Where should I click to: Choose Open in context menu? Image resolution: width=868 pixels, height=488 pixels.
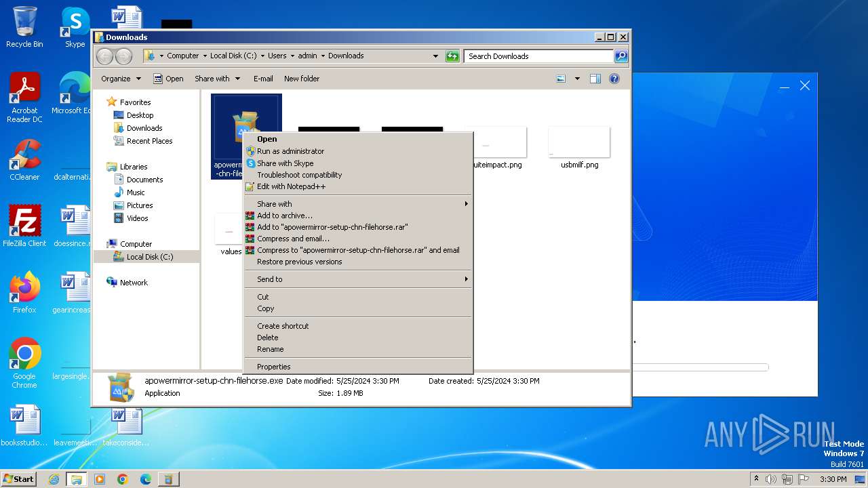pos(357,139)
